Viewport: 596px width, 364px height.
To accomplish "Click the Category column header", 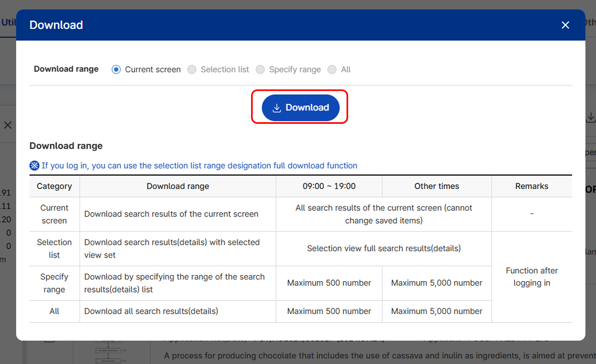I will click(54, 186).
